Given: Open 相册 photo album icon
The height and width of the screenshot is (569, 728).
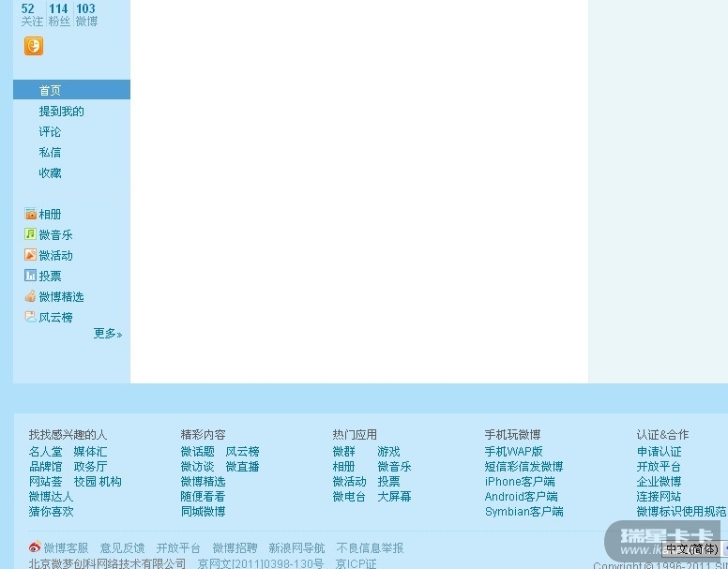Looking at the screenshot, I should tap(31, 214).
